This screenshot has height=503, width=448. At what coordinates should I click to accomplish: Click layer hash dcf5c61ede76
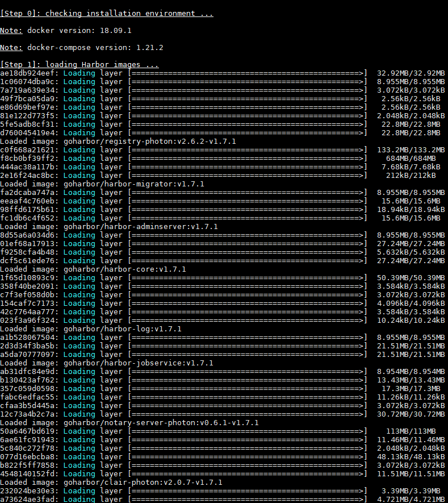pyautogui.click(x=27, y=261)
